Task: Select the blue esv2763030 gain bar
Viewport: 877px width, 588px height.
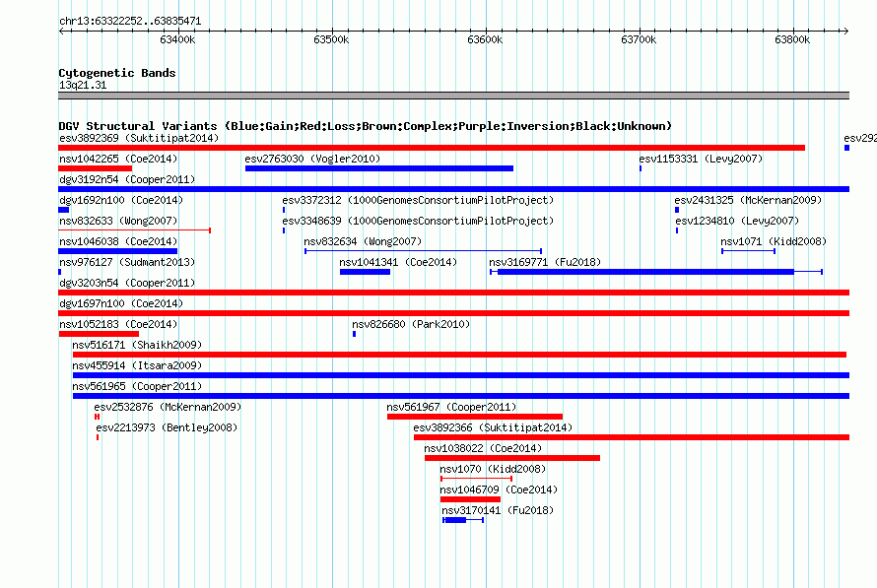Action: [379, 168]
